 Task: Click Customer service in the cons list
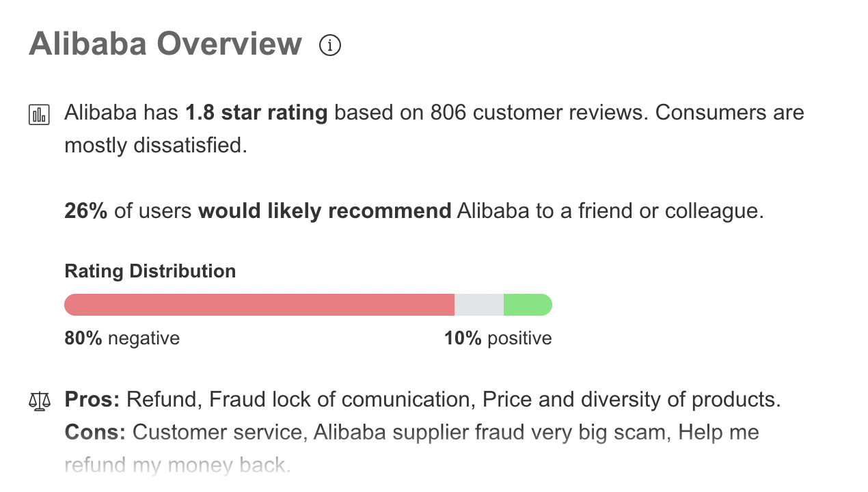point(217,433)
